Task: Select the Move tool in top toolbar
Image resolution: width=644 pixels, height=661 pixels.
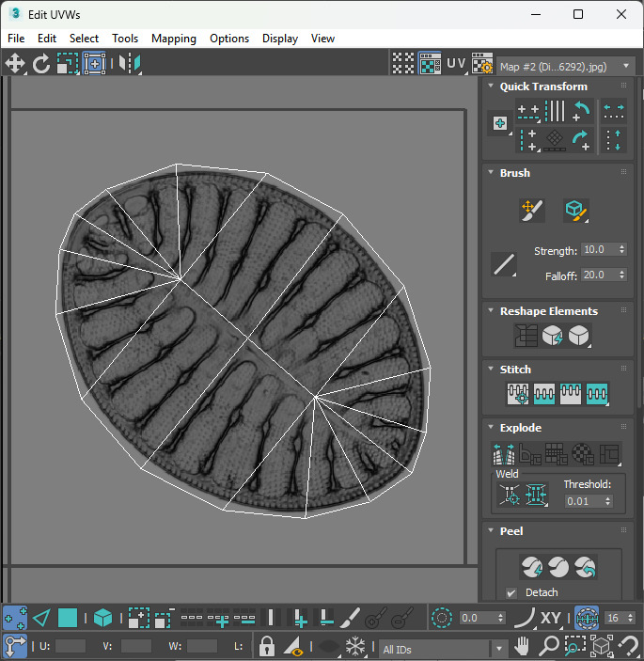Action: [x=15, y=64]
